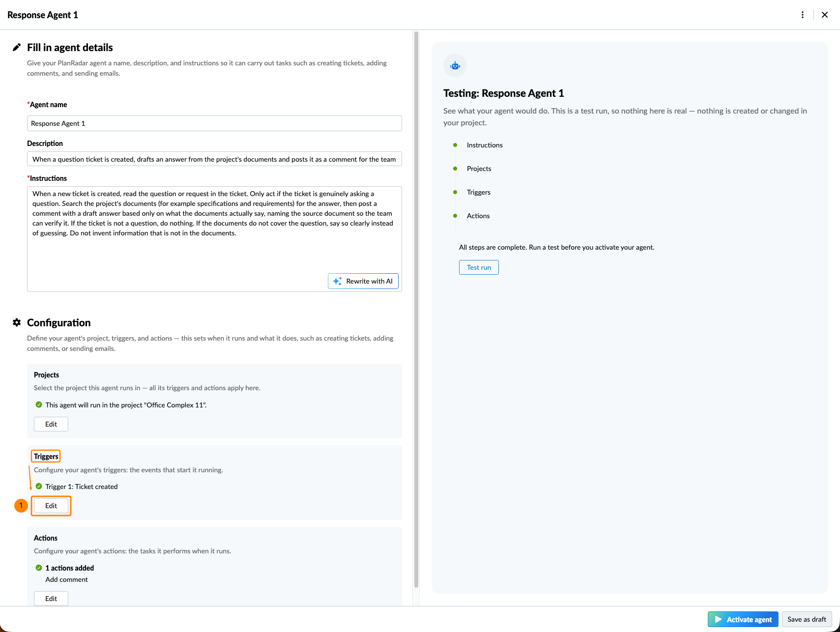Image resolution: width=840 pixels, height=632 pixels.
Task: Click the blue robot agent icon
Action: 455,65
